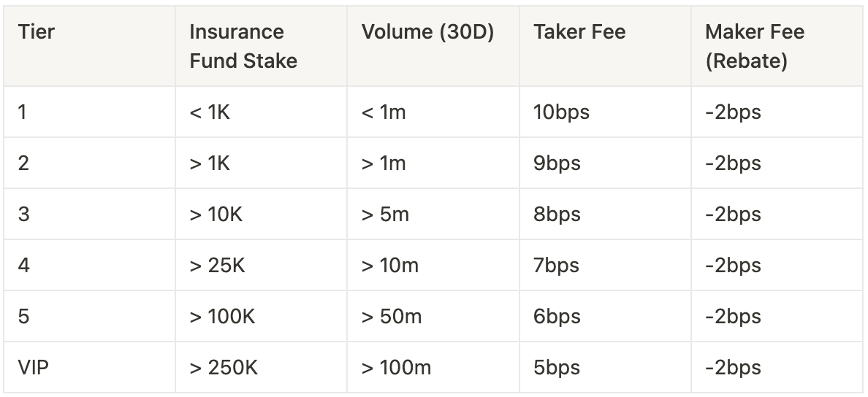Select the Tier 2 row label
This screenshot has width=868, height=397.
[x=23, y=163]
